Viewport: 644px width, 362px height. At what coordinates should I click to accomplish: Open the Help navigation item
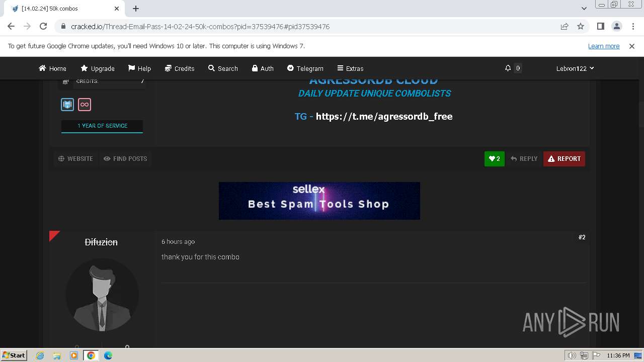click(x=139, y=68)
